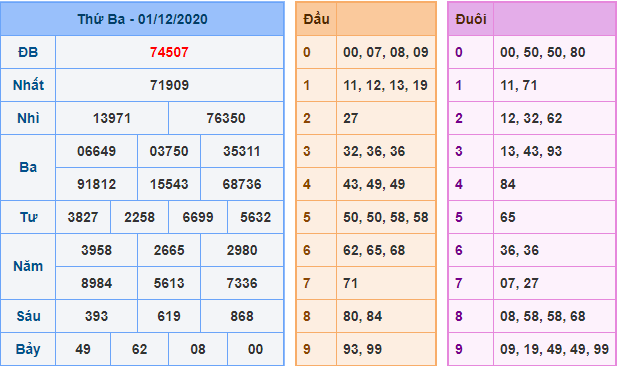Click the ĐB row label
Image resolution: width=617 pixels, height=366 pixels.
28,52
